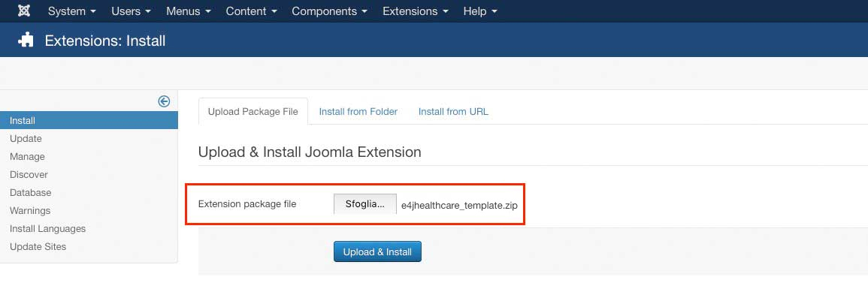Switch to Install from URL tab
Screen dimensions: 868x286
click(x=453, y=112)
